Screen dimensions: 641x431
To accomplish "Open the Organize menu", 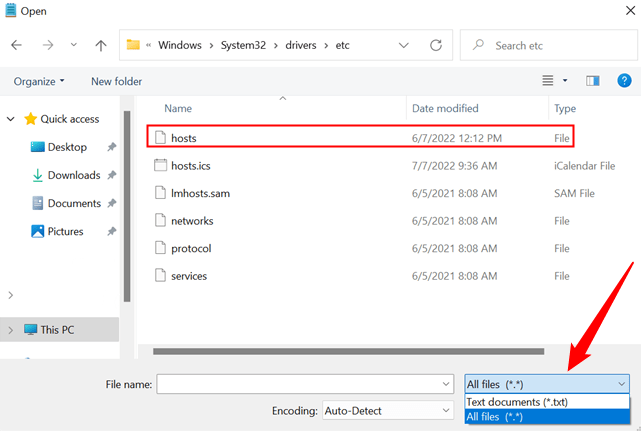I will pos(39,81).
